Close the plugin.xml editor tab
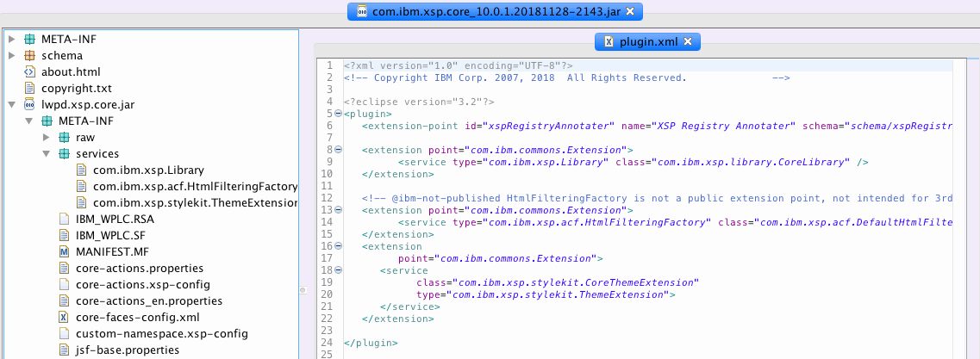This screenshot has height=359, width=980. coord(689,41)
